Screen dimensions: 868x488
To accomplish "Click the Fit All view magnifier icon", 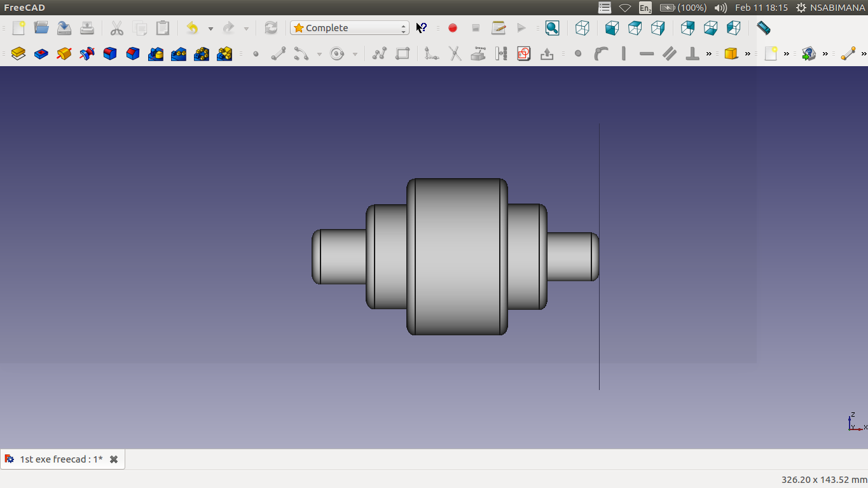I will pos(552,28).
